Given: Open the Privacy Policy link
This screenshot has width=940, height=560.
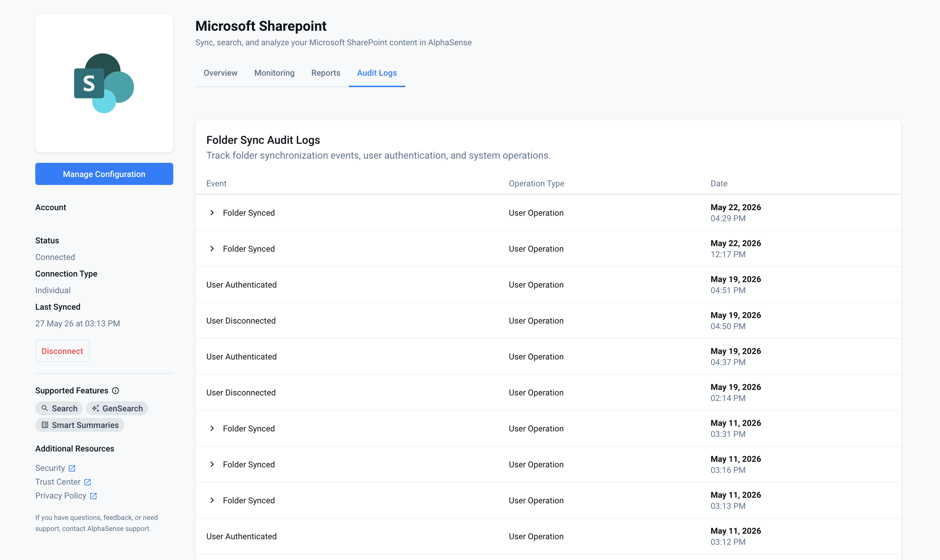Looking at the screenshot, I should pyautogui.click(x=61, y=496).
